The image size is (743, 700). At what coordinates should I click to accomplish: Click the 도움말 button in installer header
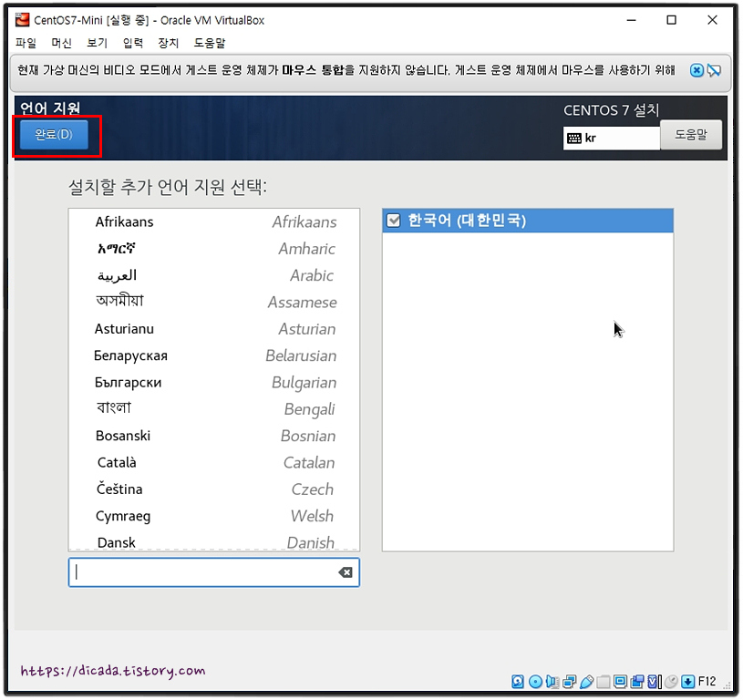click(x=691, y=135)
